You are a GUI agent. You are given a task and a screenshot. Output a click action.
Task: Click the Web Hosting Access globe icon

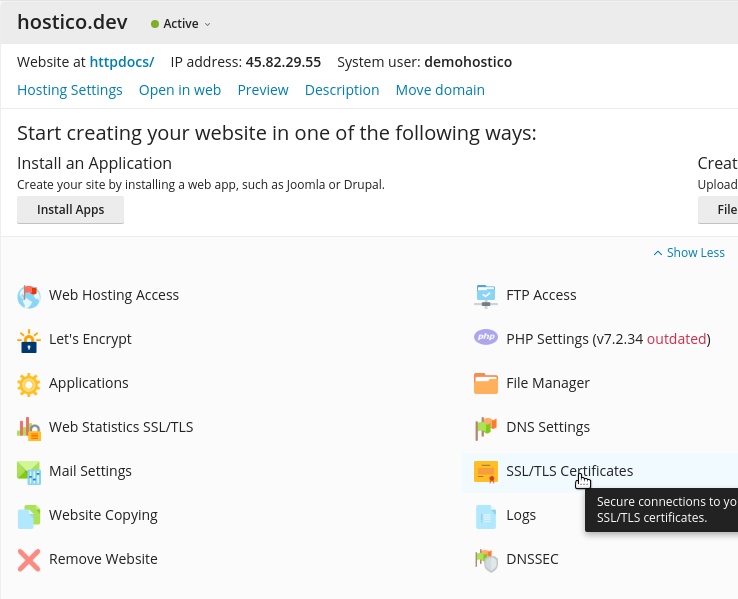[x=29, y=296]
